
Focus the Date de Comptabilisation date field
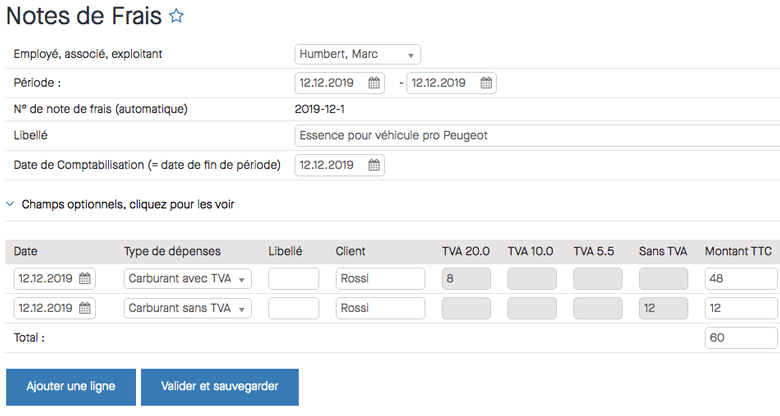(340, 165)
